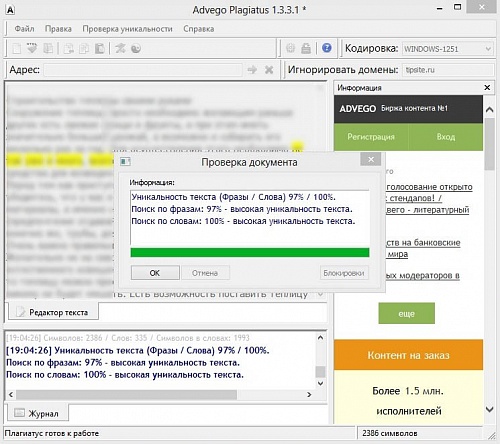Image resolution: width=500 pixels, height=444 pixels.
Task: Click the green check progress bar
Action: tap(250, 252)
